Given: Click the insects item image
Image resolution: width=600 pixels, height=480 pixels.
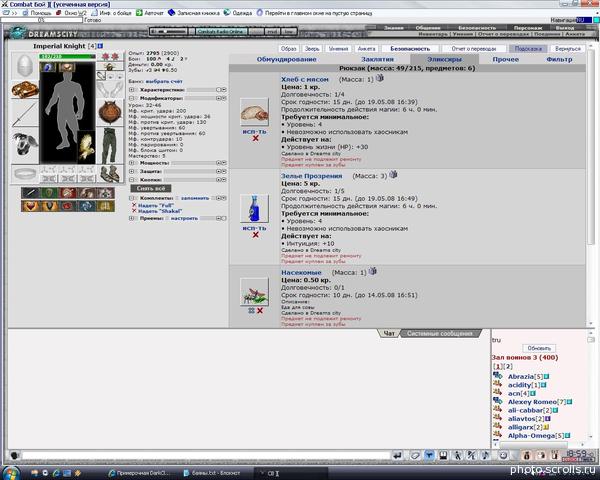Looking at the screenshot, I should coord(254,292).
